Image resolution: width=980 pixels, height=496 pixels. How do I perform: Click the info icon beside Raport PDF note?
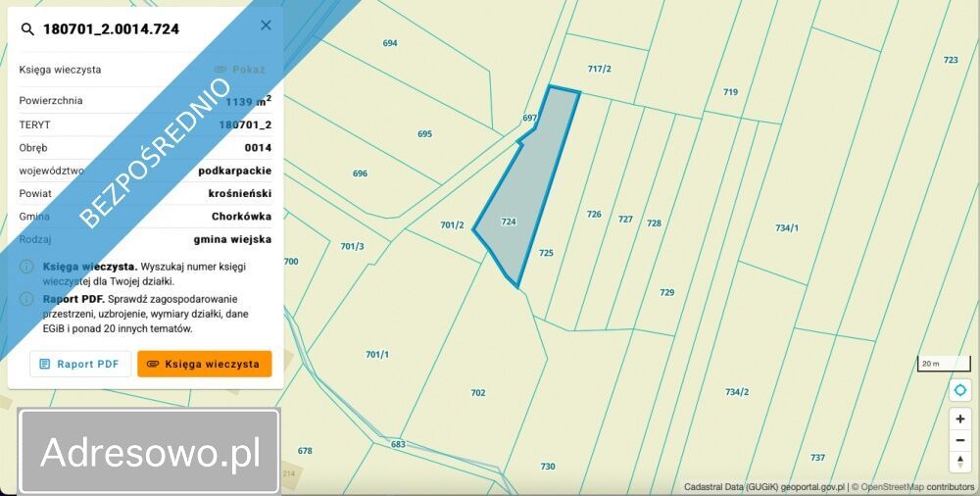click(26, 299)
